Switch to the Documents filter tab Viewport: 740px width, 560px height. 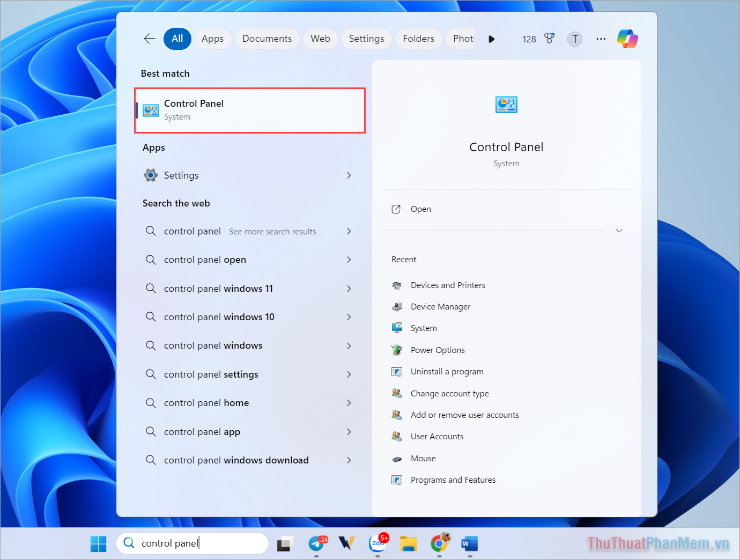point(267,39)
